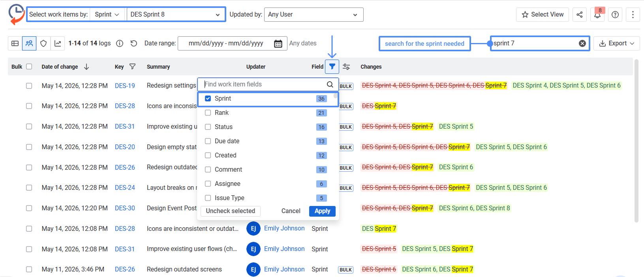The image size is (644, 277).
Task: Open the chart analytics view icon
Action: tap(58, 43)
